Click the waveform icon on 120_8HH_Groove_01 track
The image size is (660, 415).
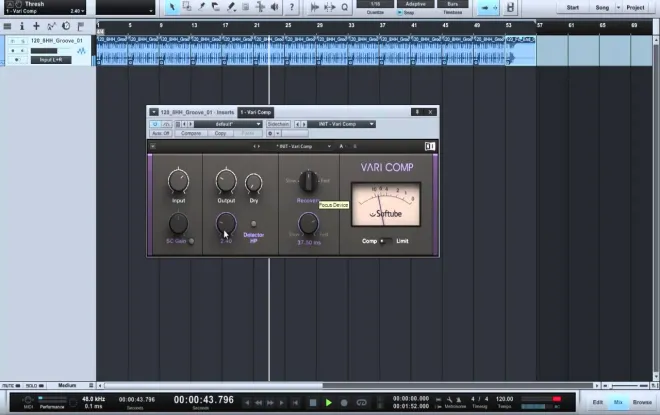pyautogui.click(x=81, y=51)
